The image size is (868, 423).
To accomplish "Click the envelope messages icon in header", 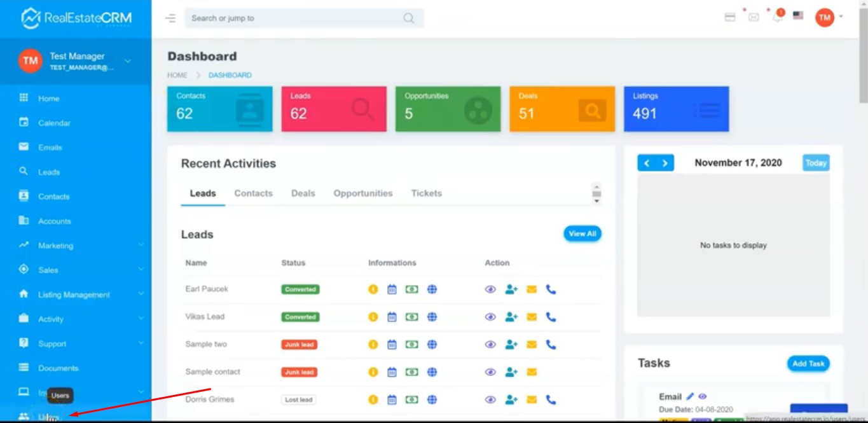I will coord(754,17).
